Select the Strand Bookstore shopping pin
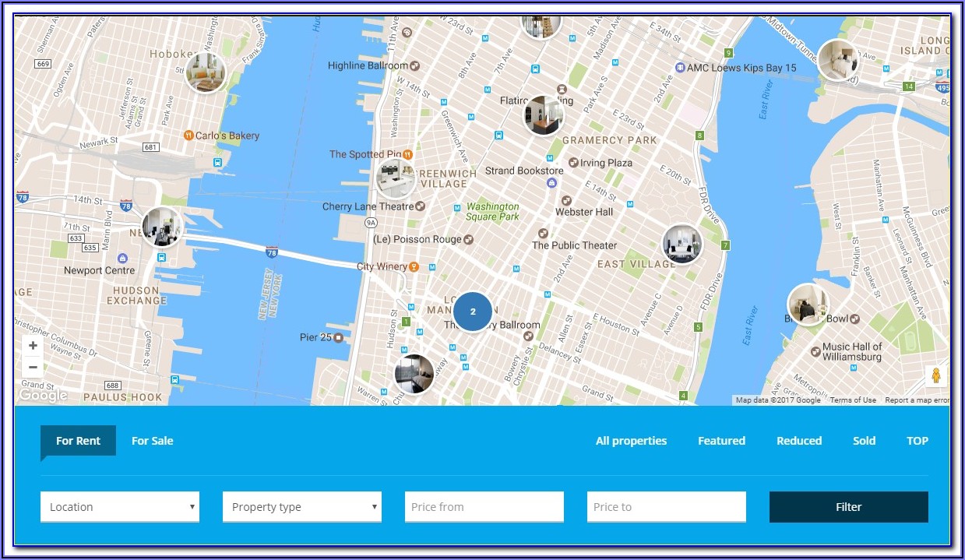The width and height of the screenshot is (965, 560). click(551, 182)
